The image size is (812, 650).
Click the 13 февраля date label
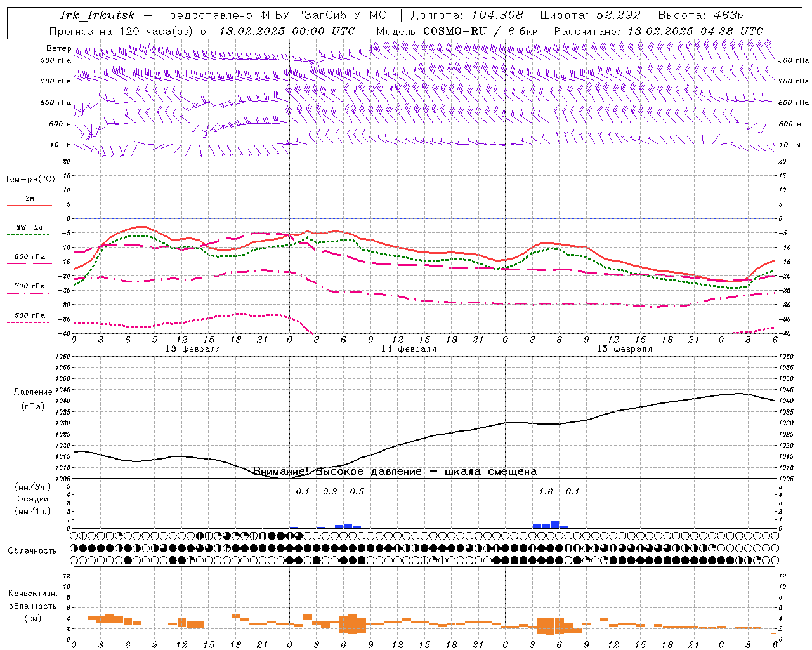coord(193,349)
